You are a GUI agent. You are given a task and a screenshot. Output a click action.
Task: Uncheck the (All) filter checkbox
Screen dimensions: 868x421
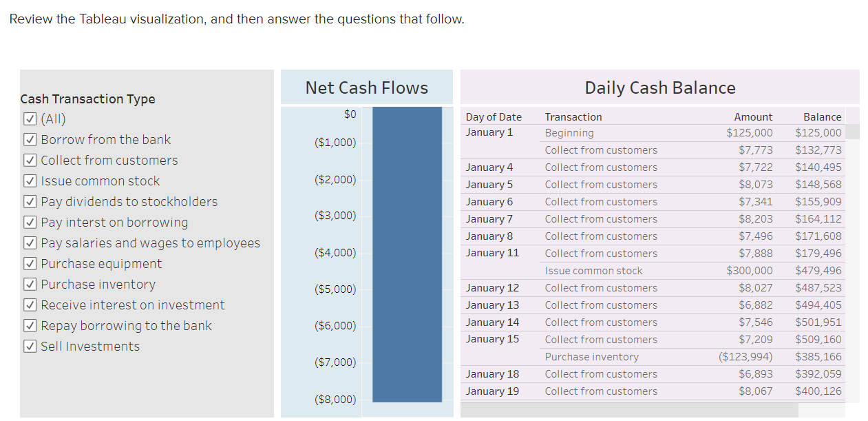tap(30, 119)
